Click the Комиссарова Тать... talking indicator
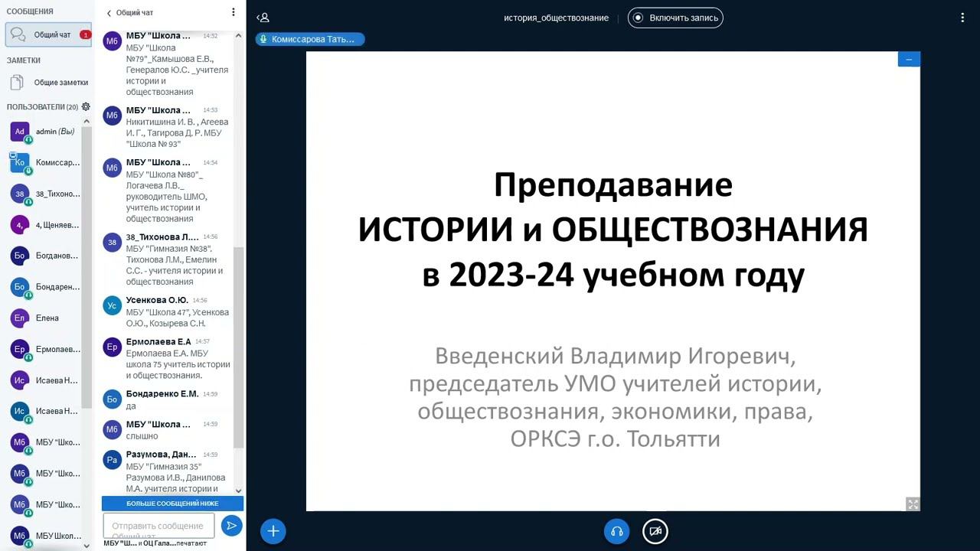Image resolution: width=980 pixels, height=551 pixels. [x=310, y=39]
